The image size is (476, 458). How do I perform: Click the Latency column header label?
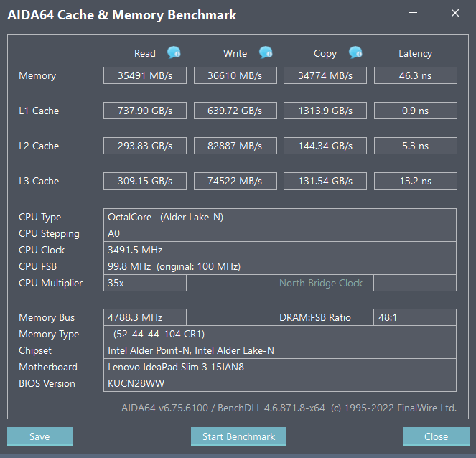click(416, 54)
